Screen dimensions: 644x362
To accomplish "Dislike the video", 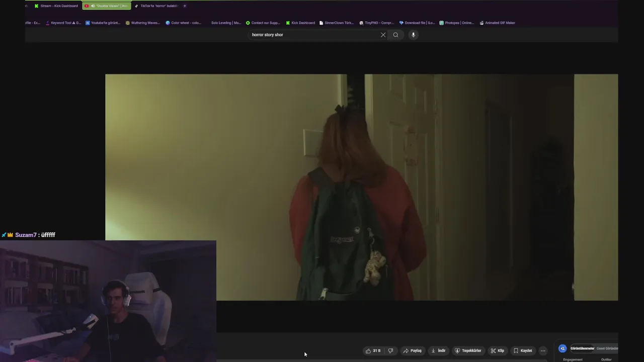I will pos(390,350).
